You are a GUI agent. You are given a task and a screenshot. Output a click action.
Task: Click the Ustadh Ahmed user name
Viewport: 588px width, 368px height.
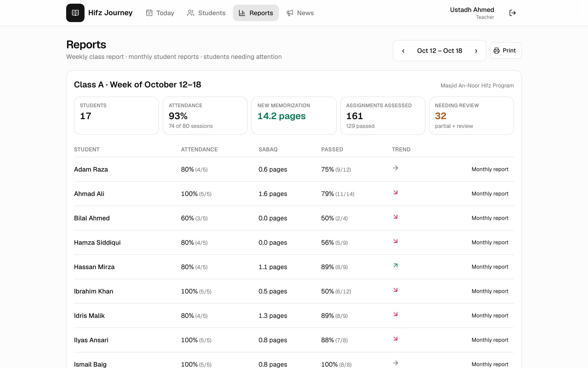(x=472, y=10)
